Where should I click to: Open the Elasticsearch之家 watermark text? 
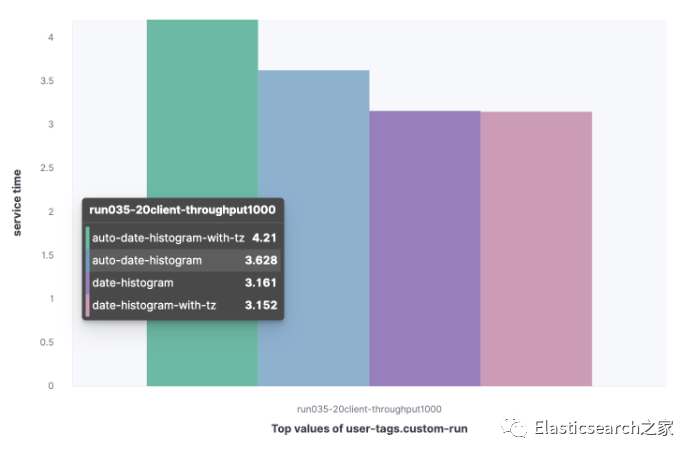[x=603, y=429]
